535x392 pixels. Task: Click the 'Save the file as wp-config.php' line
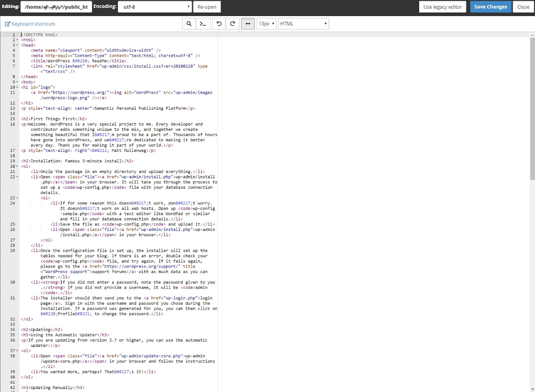coord(133,224)
